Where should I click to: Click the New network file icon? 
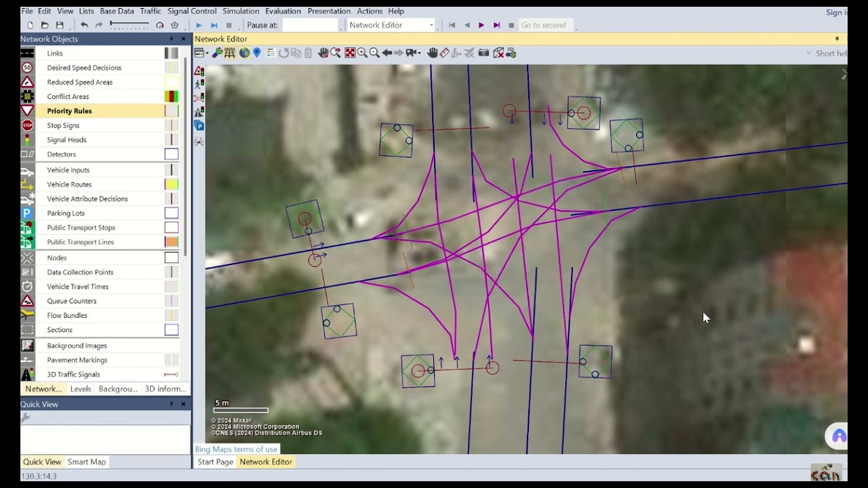coord(30,25)
